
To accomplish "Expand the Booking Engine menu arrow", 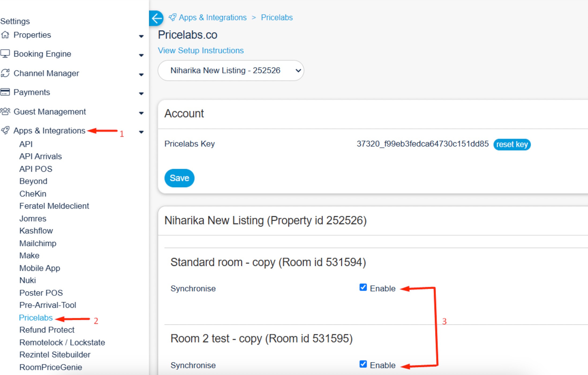I will point(141,55).
